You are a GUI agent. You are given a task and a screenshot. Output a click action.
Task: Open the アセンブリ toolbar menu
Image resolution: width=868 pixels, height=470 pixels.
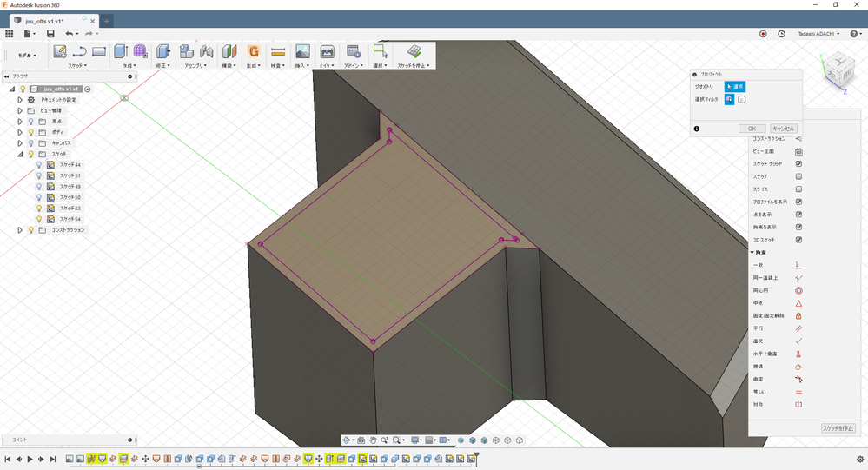point(195,65)
